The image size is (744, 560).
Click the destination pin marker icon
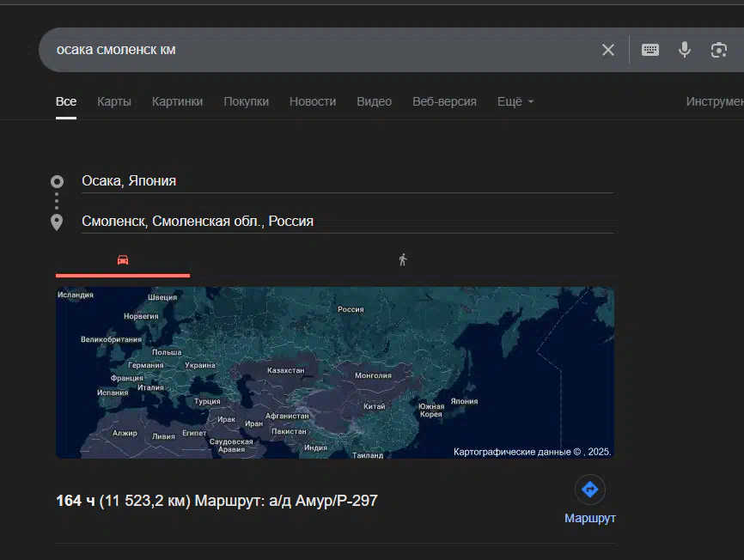tap(57, 222)
